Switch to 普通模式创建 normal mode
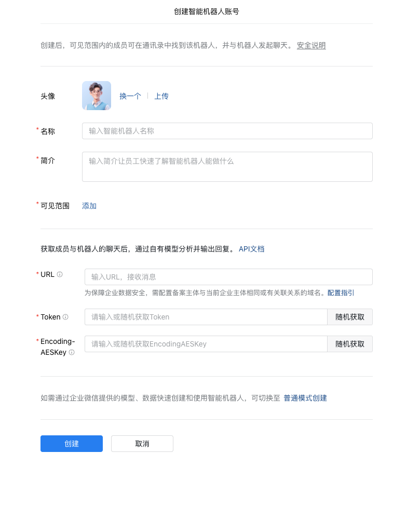The width and height of the screenshot is (420, 506). click(x=305, y=398)
